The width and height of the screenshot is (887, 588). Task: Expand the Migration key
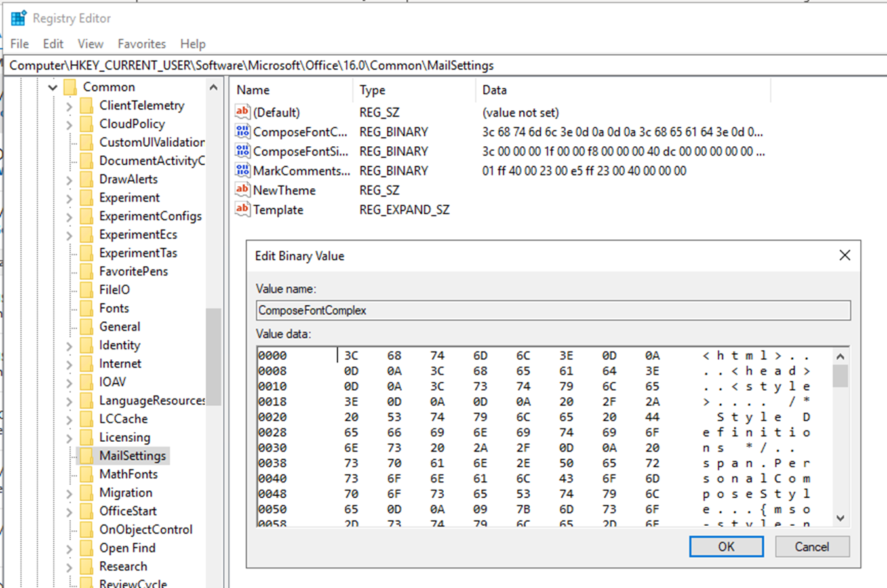(x=69, y=493)
